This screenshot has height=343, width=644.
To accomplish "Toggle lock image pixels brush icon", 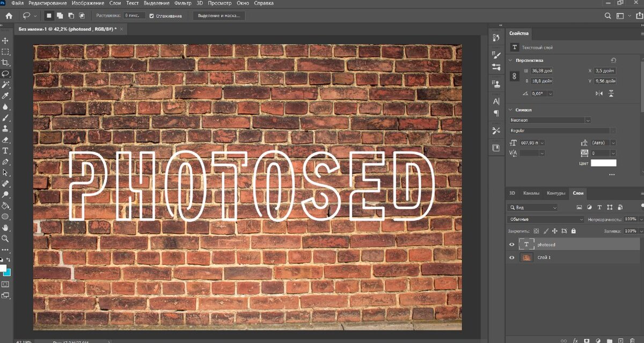I will coord(546,231).
